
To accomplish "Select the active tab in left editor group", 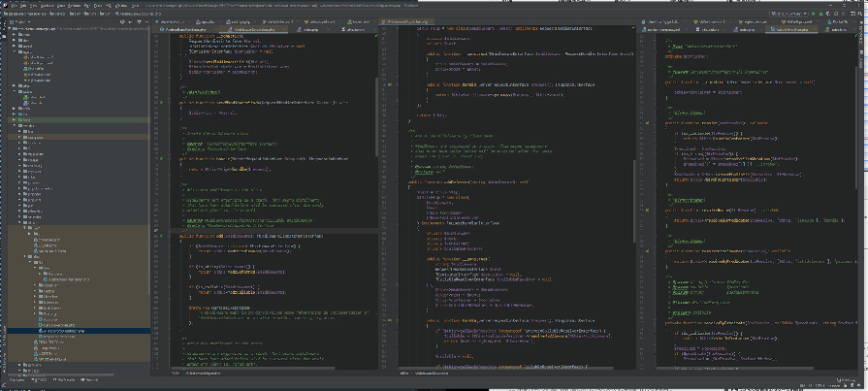I will (x=252, y=29).
